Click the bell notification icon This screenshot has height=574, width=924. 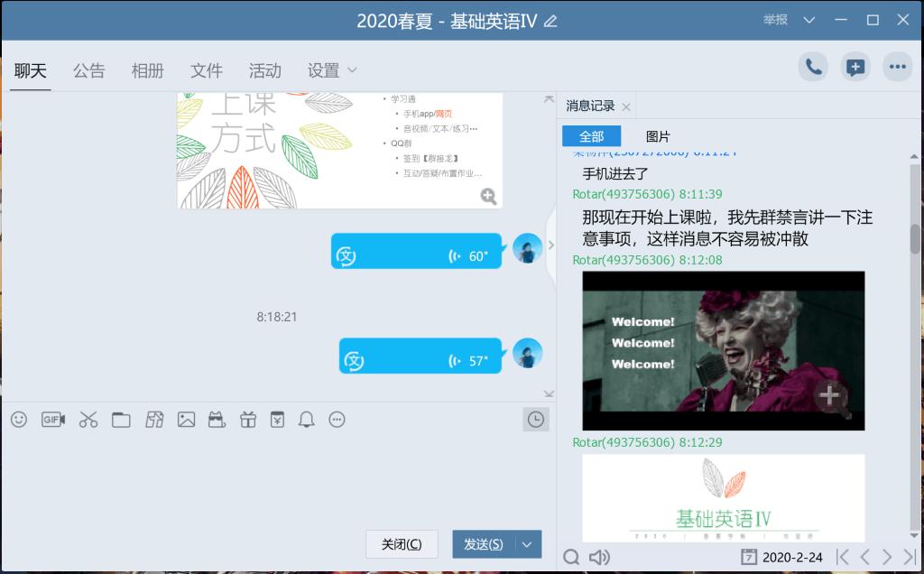[307, 420]
